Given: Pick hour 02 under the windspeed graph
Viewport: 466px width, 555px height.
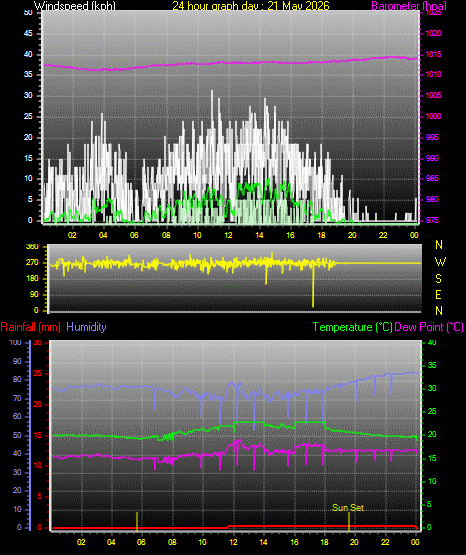Looking at the screenshot, I should [x=72, y=235].
